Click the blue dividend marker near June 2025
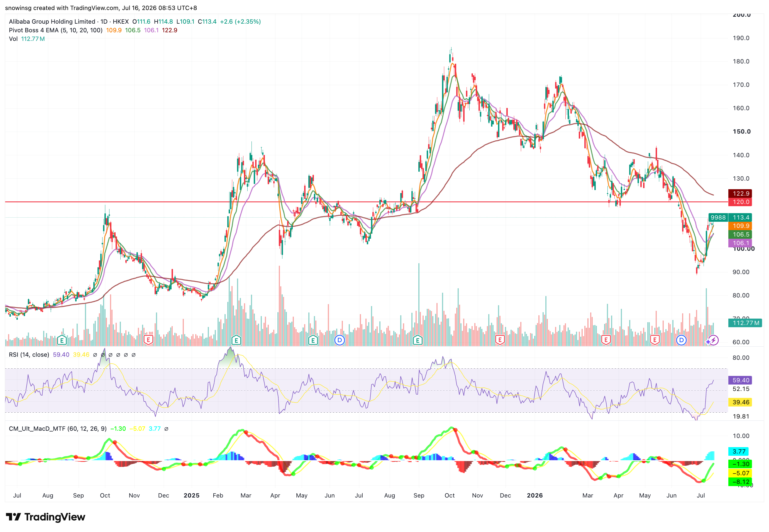The width and height of the screenshot is (769, 532). tap(339, 340)
